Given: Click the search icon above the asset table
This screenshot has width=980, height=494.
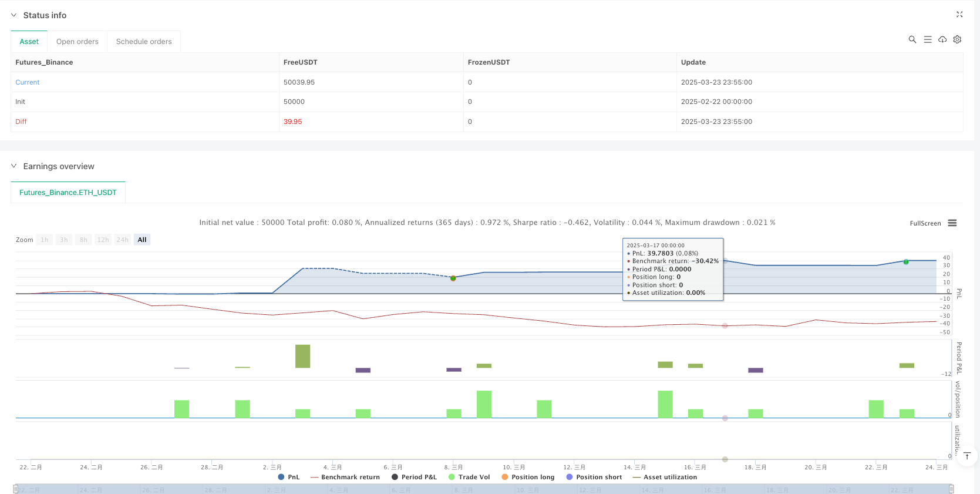Looking at the screenshot, I should (912, 39).
